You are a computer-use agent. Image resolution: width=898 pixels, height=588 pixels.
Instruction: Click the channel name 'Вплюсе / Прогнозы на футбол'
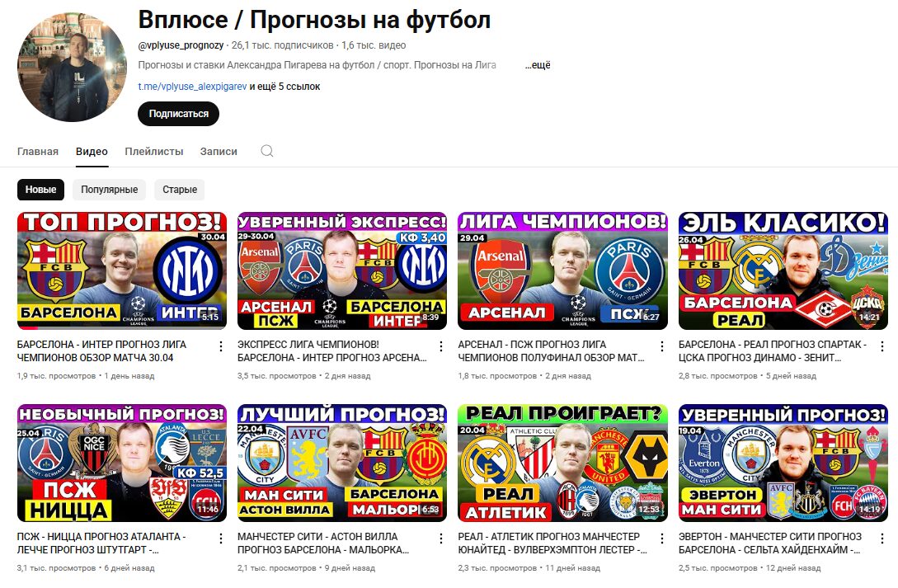click(314, 20)
